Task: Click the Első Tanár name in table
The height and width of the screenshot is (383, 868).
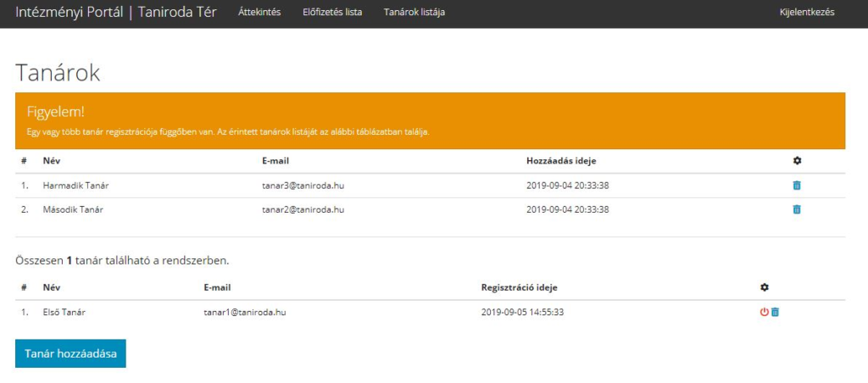Action: pos(64,312)
